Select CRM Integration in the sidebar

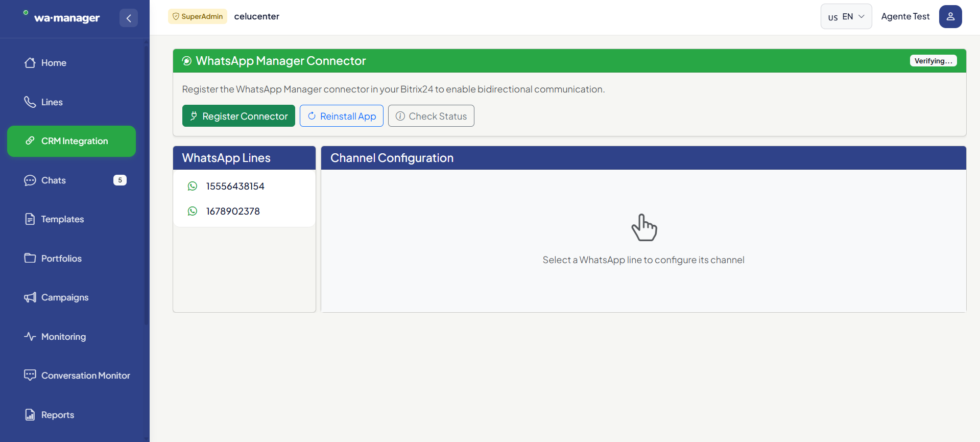click(71, 141)
